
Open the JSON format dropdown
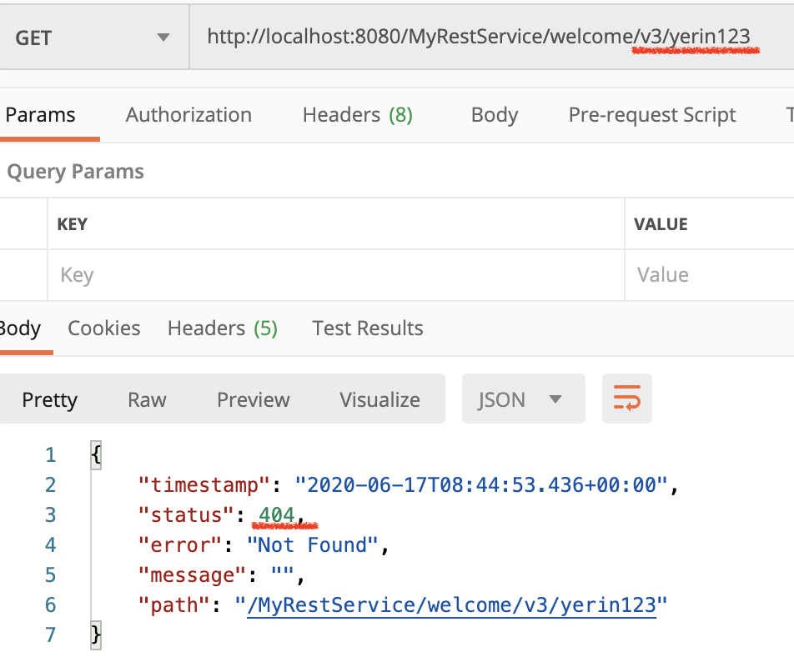523,399
